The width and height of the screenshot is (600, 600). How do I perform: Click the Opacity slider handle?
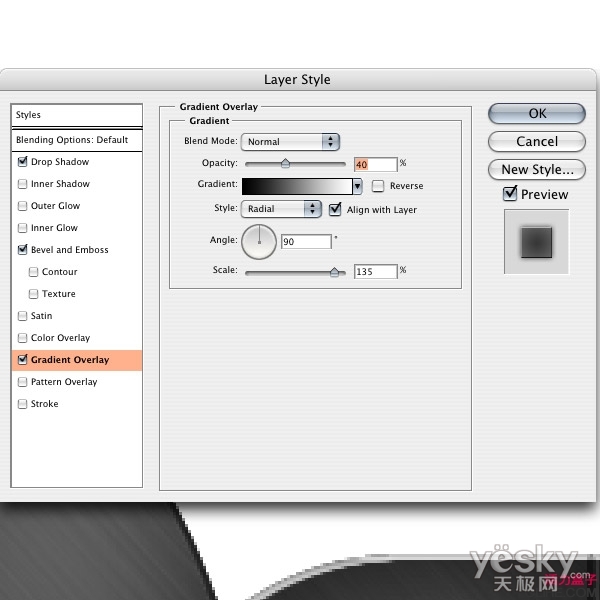pyautogui.click(x=285, y=163)
